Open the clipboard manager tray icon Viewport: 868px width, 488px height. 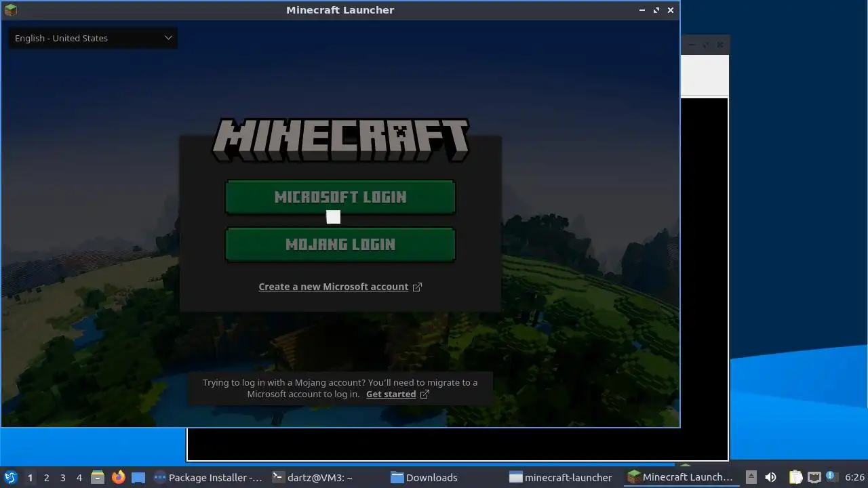pyautogui.click(x=795, y=477)
